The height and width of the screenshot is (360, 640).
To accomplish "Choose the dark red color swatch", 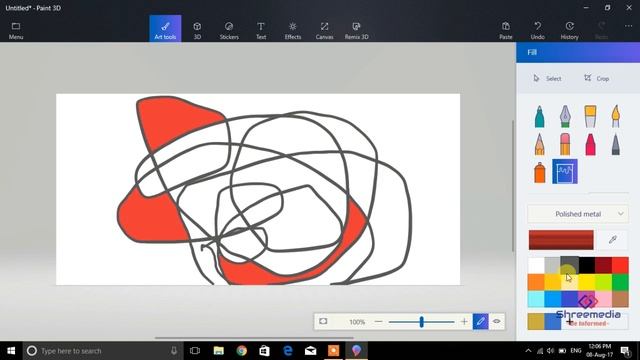I will coord(603,265).
